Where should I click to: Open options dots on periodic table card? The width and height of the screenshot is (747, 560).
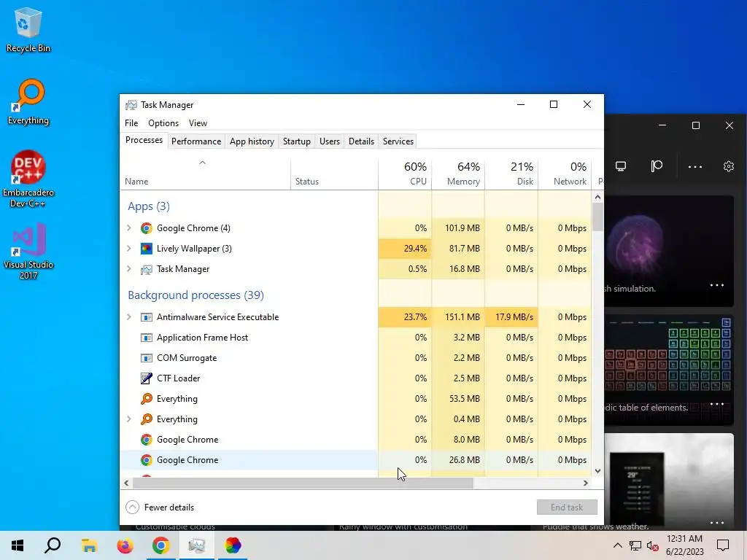point(717,404)
